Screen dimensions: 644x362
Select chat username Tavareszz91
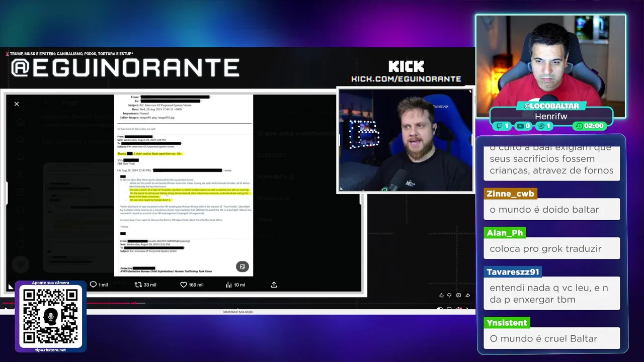[513, 272]
